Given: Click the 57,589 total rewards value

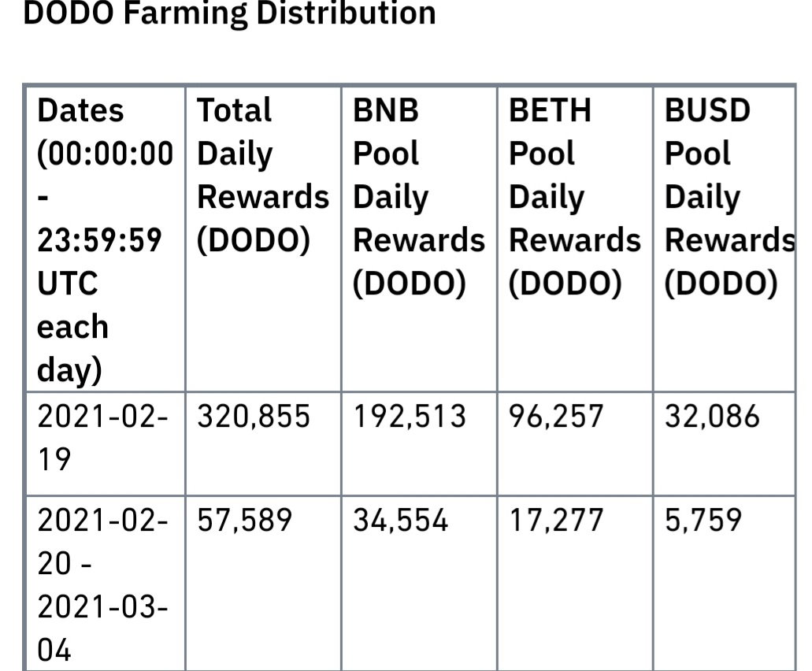Looking at the screenshot, I should point(244,521).
